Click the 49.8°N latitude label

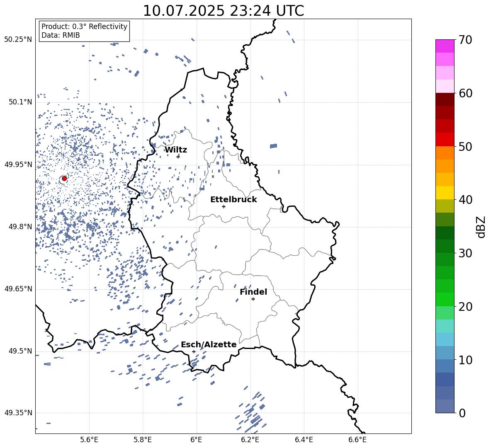(x=20, y=227)
